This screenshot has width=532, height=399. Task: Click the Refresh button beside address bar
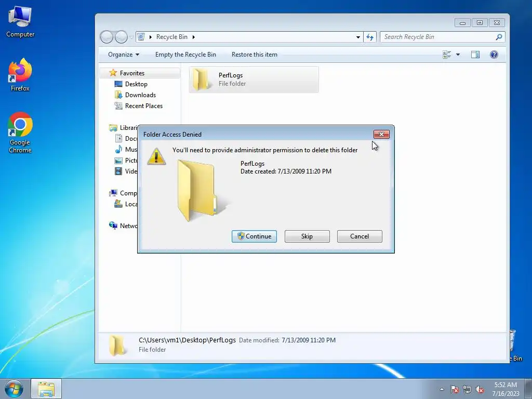coord(370,37)
